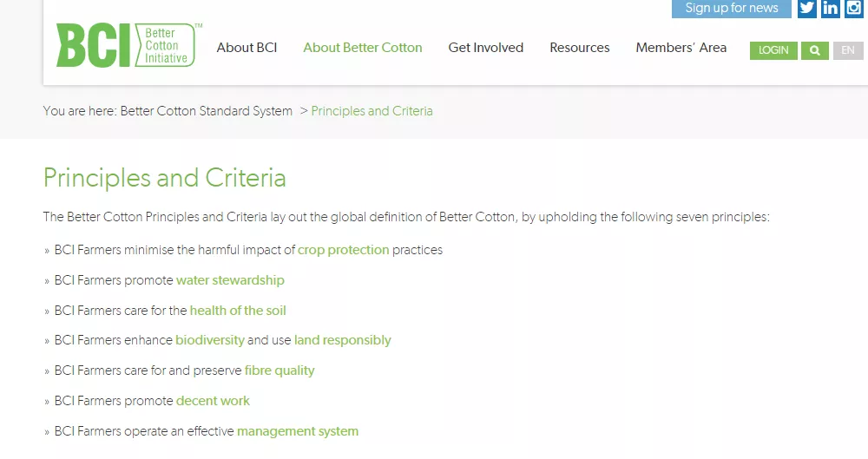Screen dimensions: 868x459
Task: Open the Instagram social icon
Action: point(854,8)
